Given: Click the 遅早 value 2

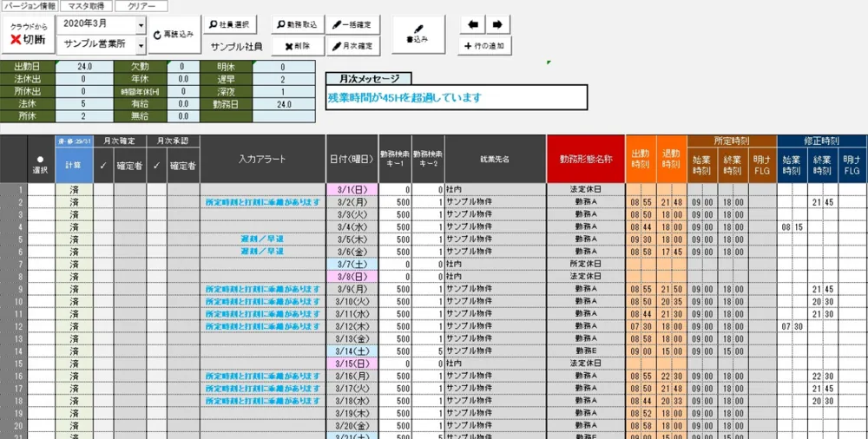Looking at the screenshot, I should coord(283,79).
